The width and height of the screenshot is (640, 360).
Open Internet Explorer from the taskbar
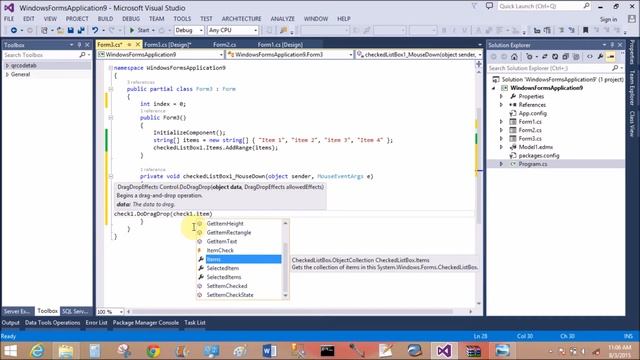(37, 351)
